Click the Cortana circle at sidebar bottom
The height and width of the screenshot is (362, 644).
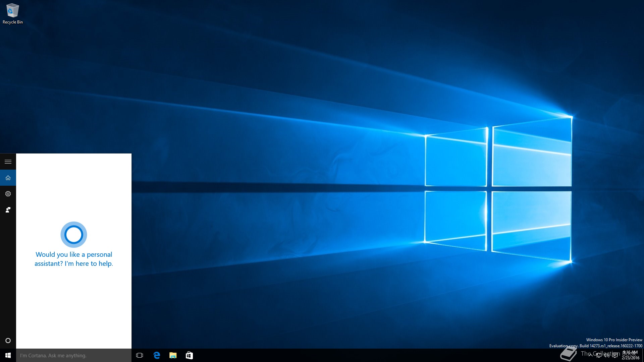click(x=8, y=341)
